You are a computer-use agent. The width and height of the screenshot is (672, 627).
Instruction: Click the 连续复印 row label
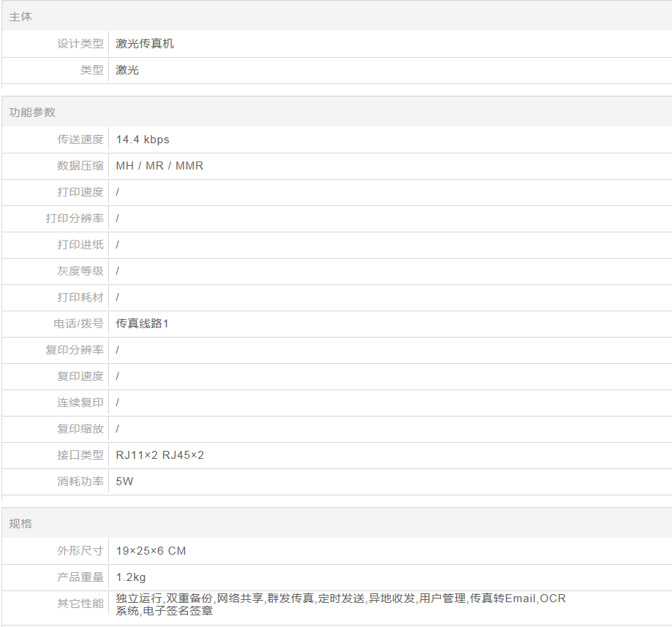[x=80, y=402]
